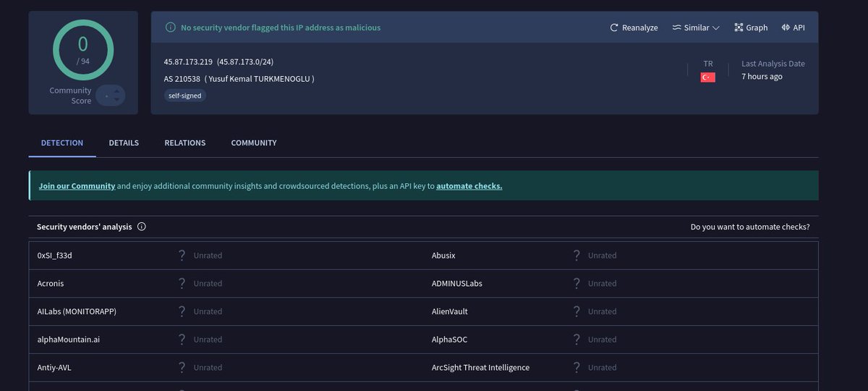Click the API arrows icon
Image resolution: width=868 pixels, height=391 pixels.
(786, 28)
